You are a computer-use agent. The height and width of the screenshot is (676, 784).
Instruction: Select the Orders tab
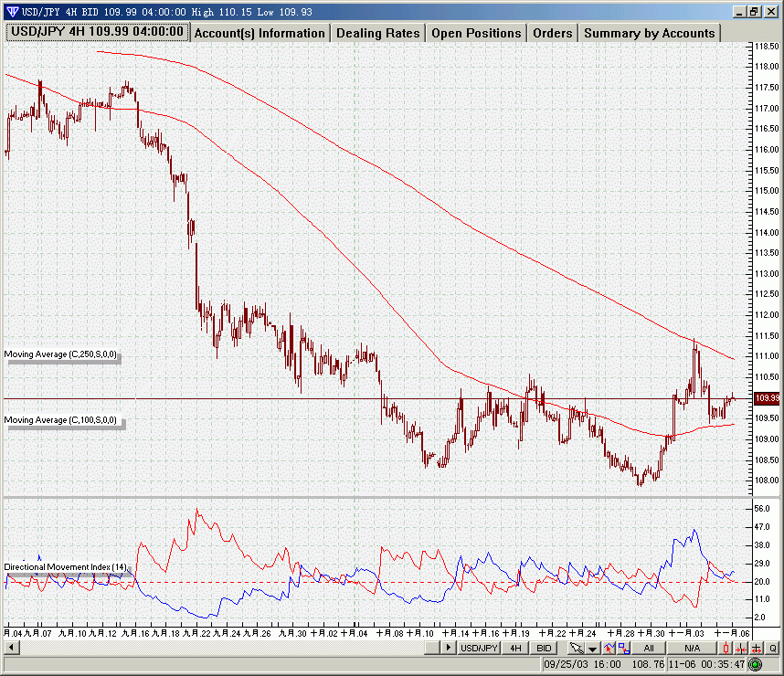[x=553, y=33]
